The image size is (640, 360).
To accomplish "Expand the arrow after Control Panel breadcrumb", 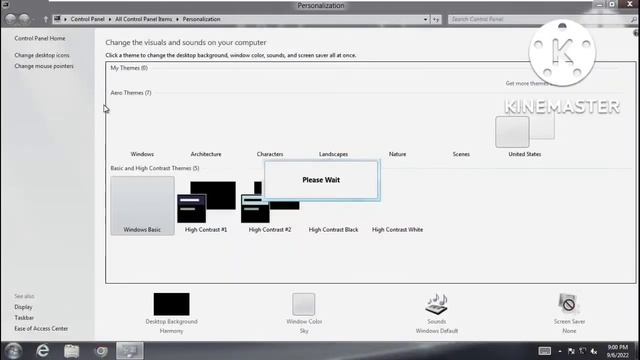I will coord(110,19).
